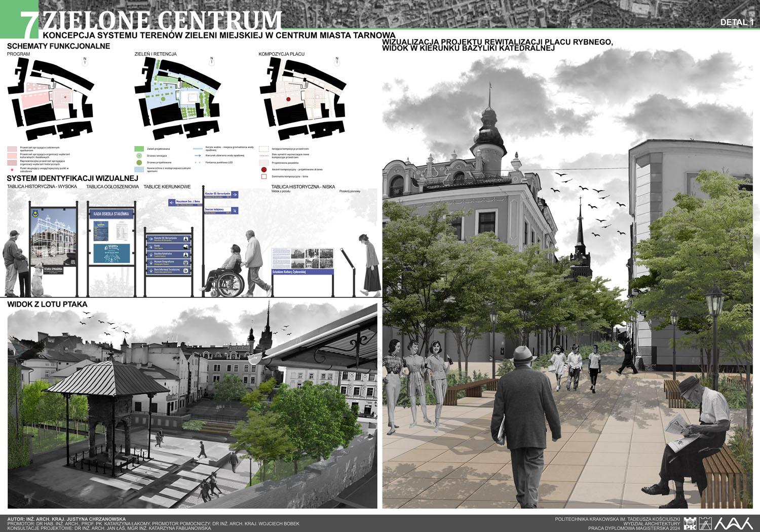Click the Rada Osiedla Starówka board header
760x532 pixels.
click(x=111, y=214)
